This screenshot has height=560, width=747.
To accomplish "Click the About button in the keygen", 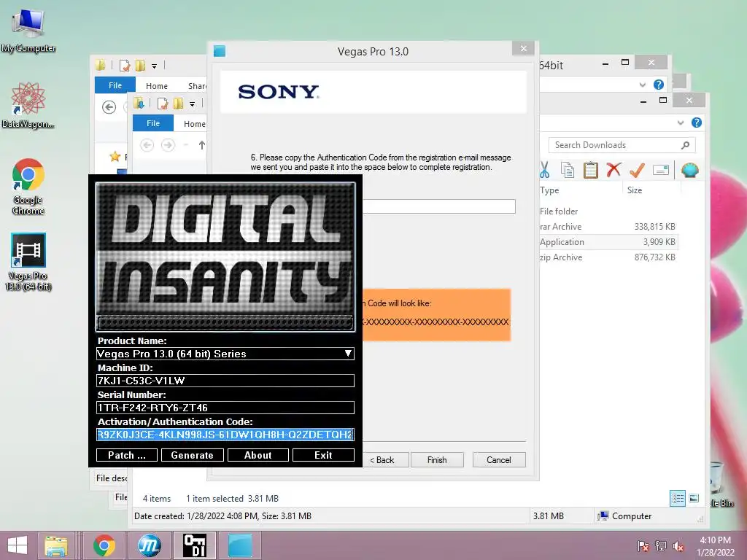I will coord(258,455).
